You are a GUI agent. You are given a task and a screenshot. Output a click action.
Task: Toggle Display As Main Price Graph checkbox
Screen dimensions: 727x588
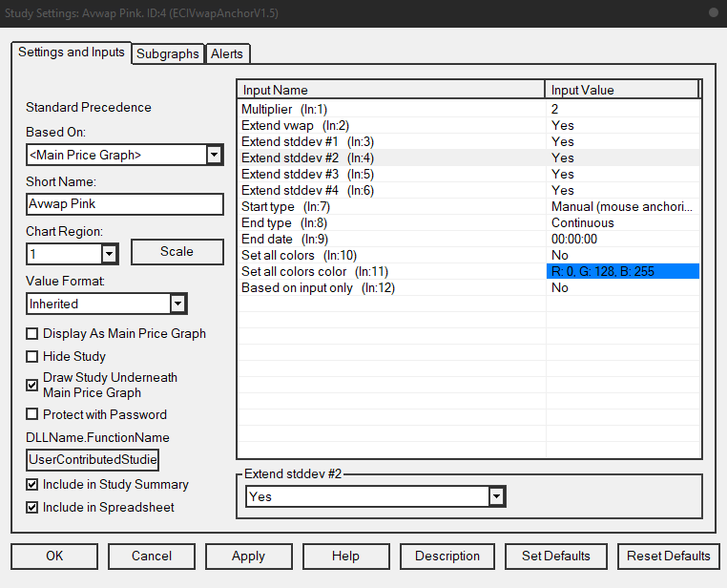[x=32, y=334]
